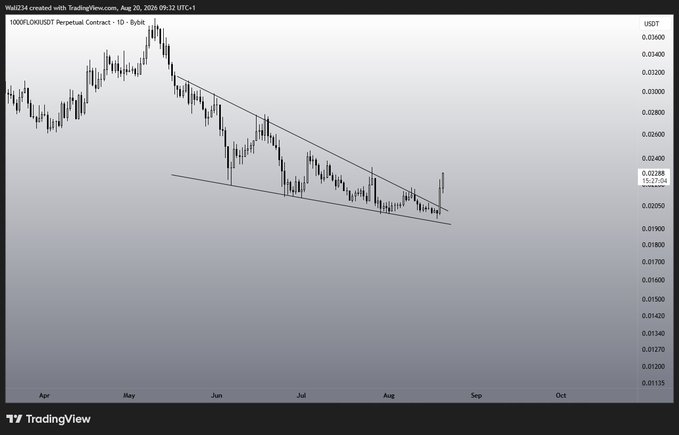Click the 0.03200 price axis label

click(653, 72)
